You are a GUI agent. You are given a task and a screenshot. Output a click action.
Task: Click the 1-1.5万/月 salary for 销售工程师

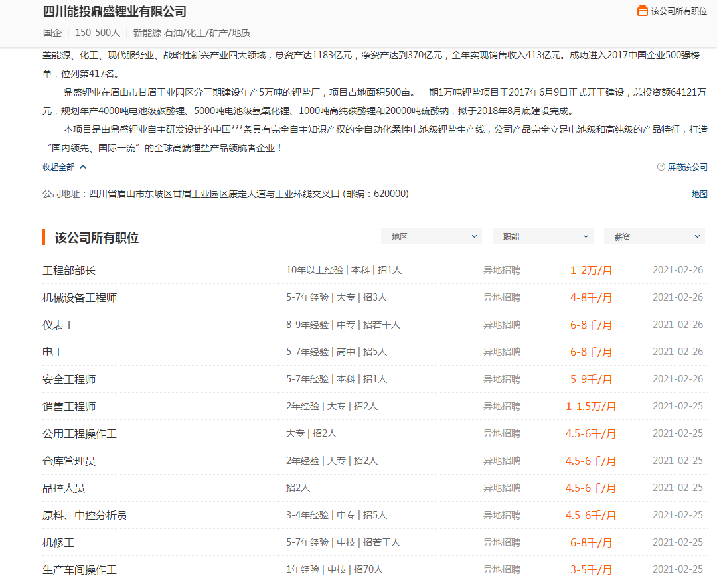tap(591, 406)
